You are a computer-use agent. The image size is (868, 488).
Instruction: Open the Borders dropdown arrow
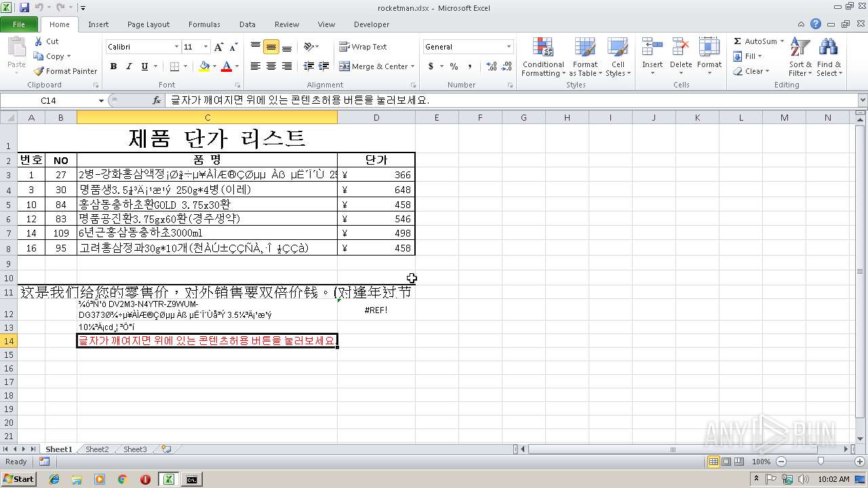[185, 66]
